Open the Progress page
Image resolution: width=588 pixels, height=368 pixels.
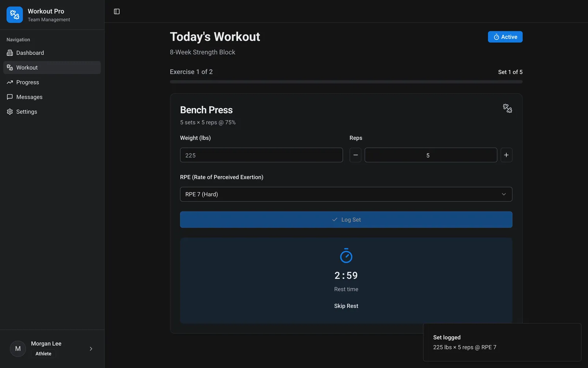coord(52,82)
